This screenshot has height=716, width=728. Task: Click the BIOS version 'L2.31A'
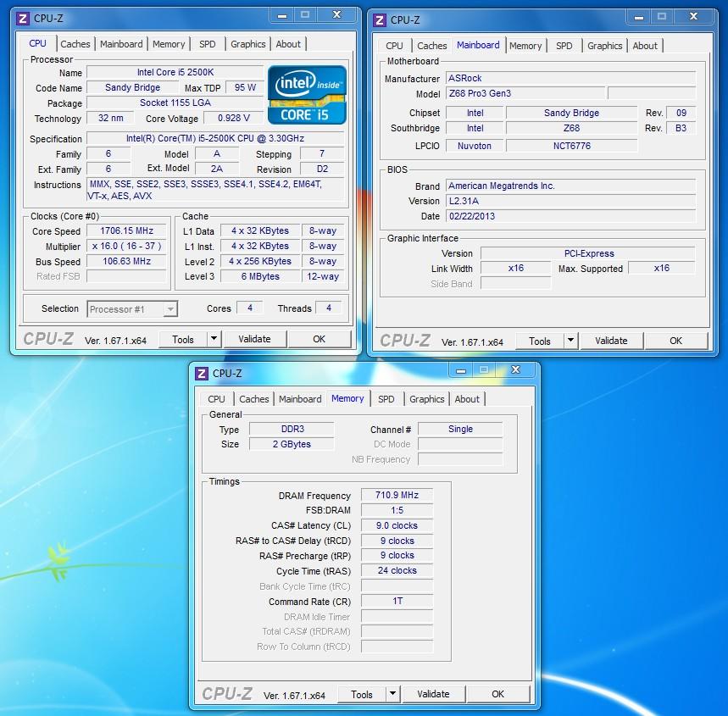click(570, 201)
